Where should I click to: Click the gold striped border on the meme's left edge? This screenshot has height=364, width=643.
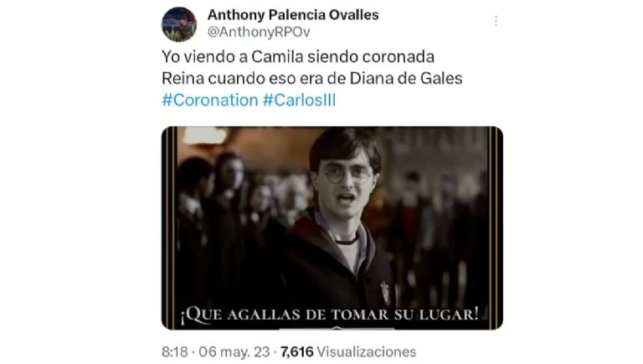pos(170,228)
